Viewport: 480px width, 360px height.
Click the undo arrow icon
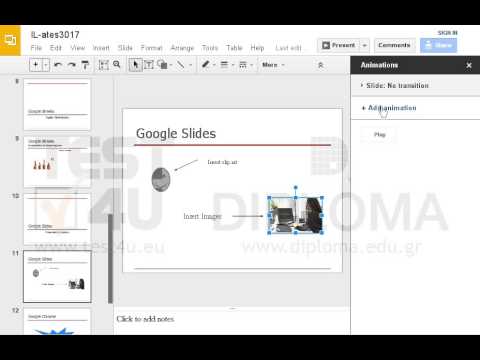tap(58, 65)
